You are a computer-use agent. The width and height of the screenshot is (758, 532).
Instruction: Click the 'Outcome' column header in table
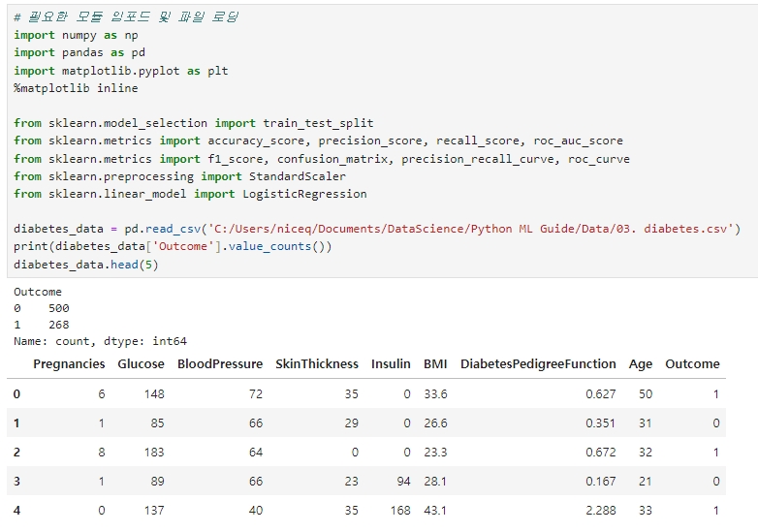coord(692,363)
